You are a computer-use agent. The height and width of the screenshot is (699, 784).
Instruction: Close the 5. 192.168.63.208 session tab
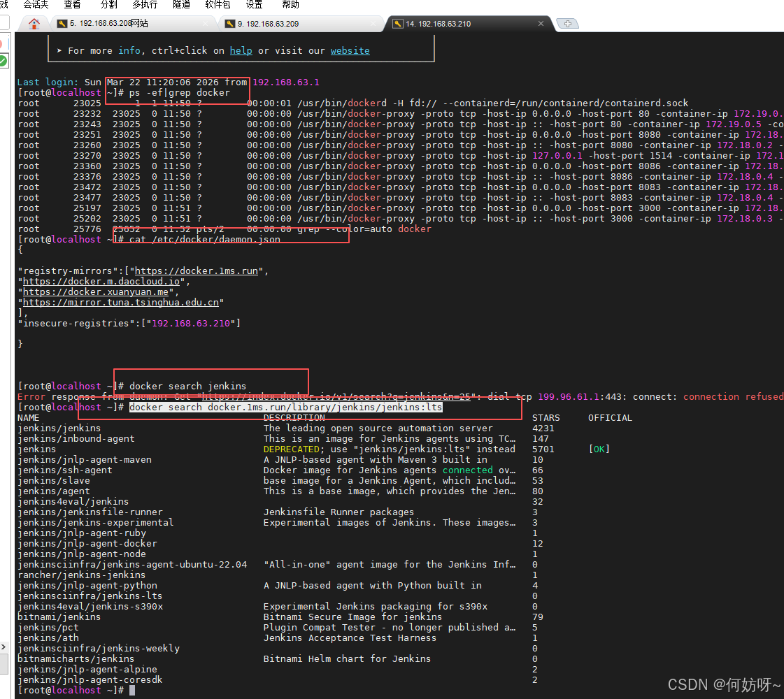[206, 24]
